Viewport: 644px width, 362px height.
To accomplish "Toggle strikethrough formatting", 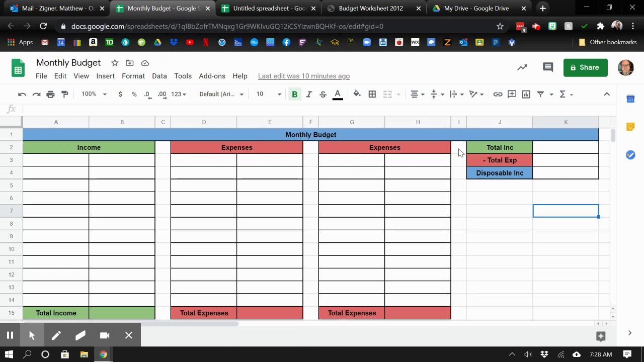I will (x=323, y=94).
